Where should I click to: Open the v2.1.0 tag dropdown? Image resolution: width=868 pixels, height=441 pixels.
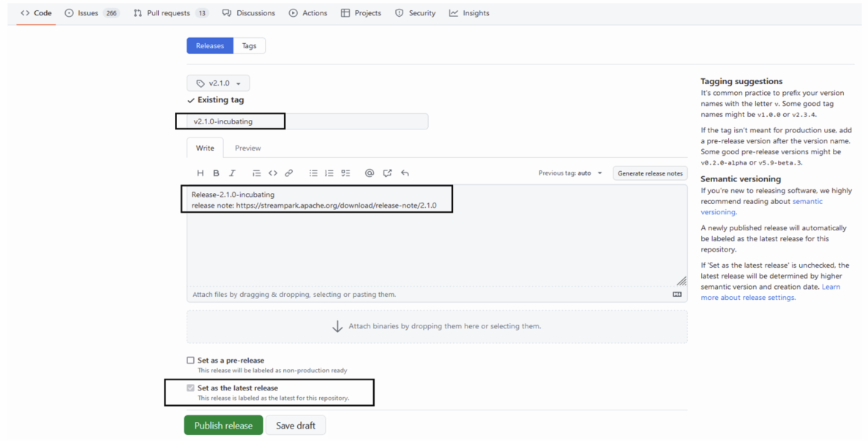(x=218, y=83)
